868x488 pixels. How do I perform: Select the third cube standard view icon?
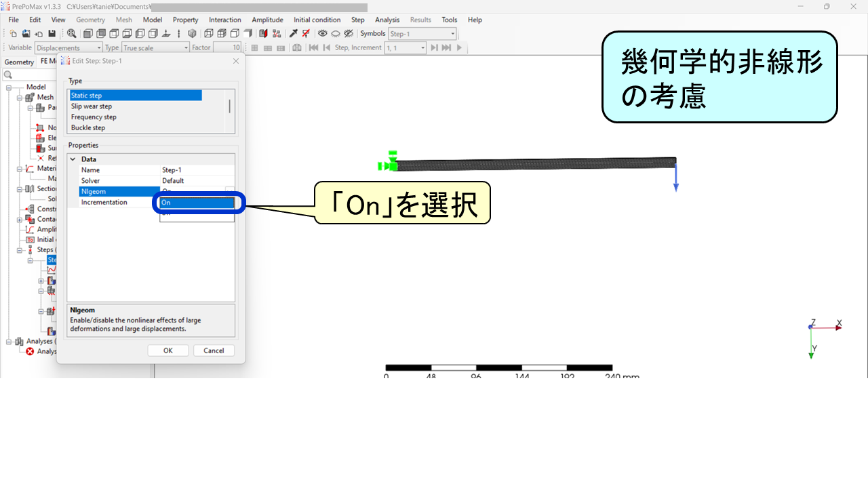tap(114, 33)
